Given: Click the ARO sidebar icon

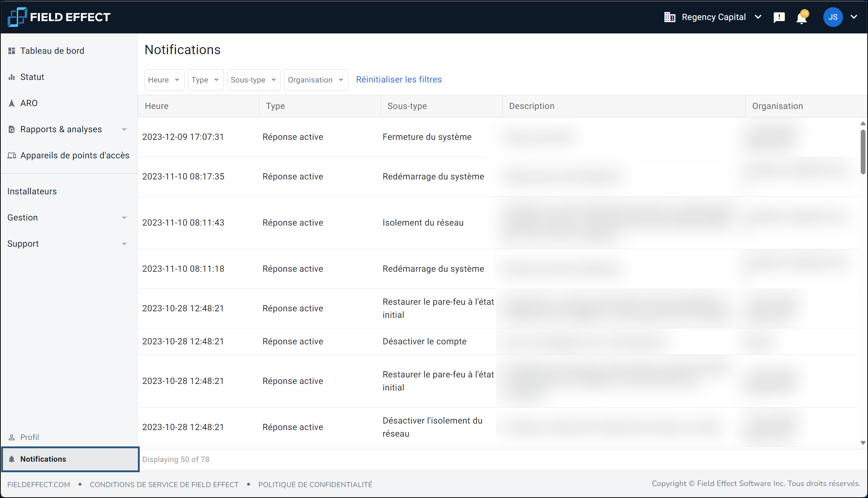Looking at the screenshot, I should [x=12, y=103].
